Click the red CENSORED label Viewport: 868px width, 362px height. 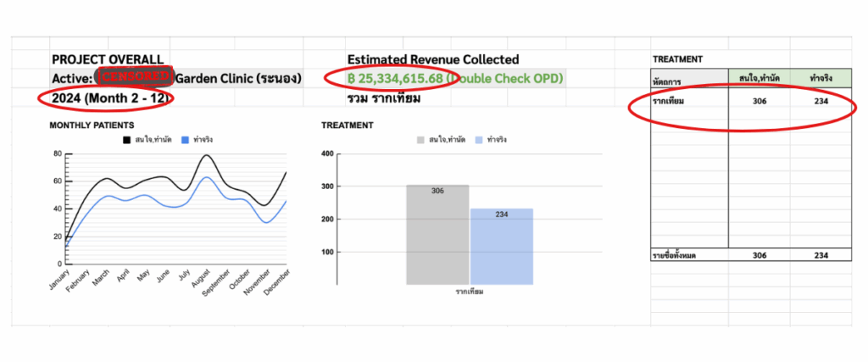coord(136,78)
